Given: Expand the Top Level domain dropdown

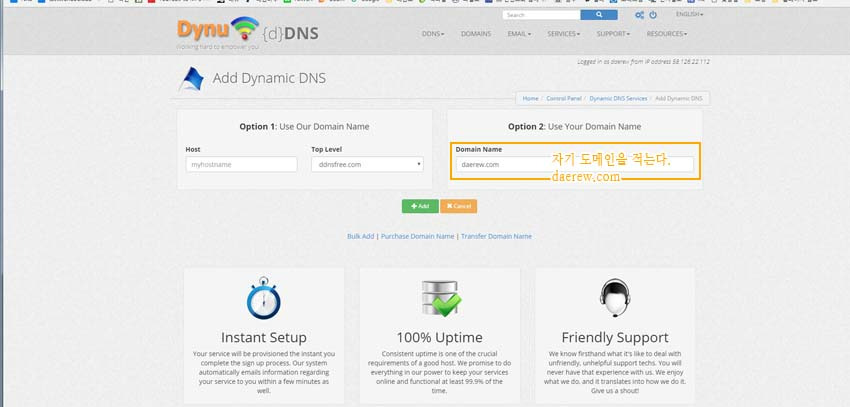Looking at the screenshot, I should [367, 164].
